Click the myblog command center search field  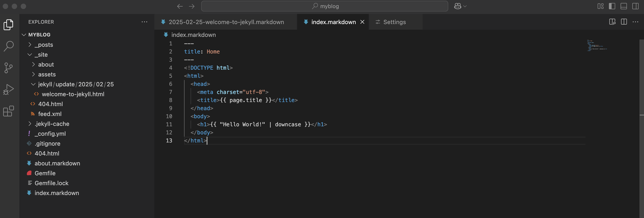[x=325, y=6]
